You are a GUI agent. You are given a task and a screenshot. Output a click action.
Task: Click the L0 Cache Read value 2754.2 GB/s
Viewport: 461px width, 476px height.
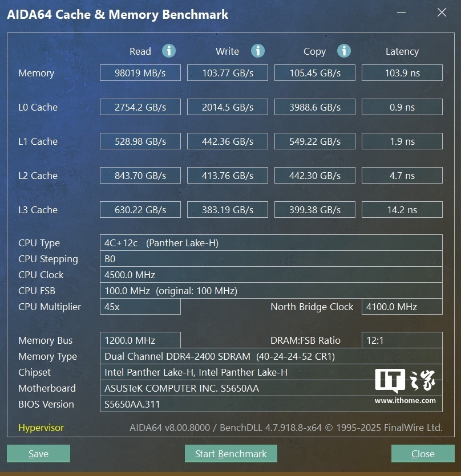click(x=140, y=107)
